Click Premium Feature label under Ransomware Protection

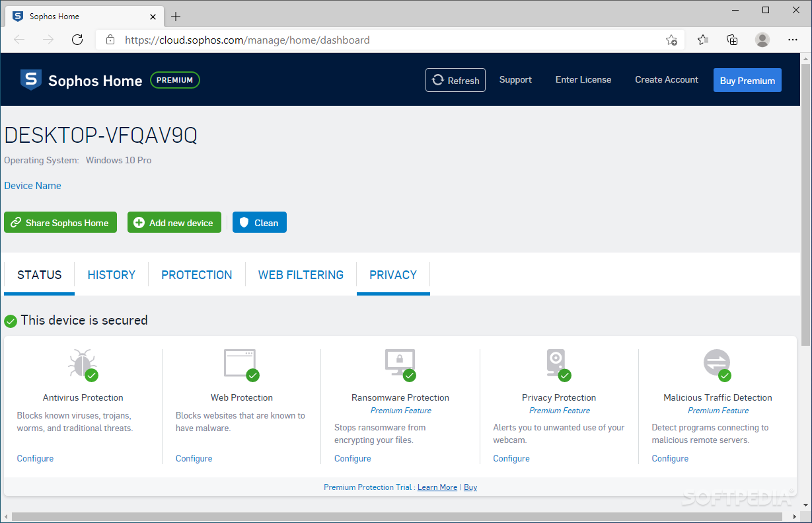pyautogui.click(x=400, y=411)
